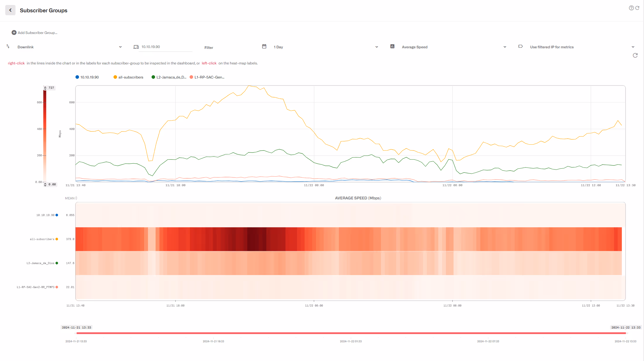The image size is (644, 361).
Task: Click the Filter button
Action: point(209,48)
